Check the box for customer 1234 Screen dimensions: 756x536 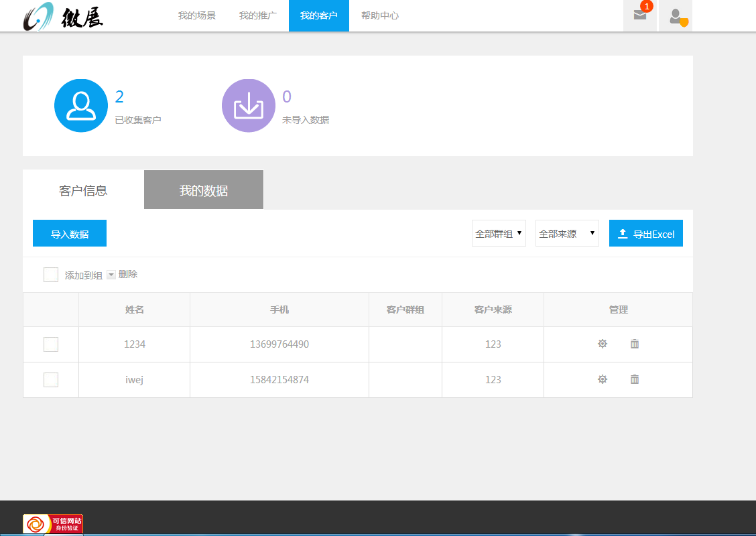(51, 344)
